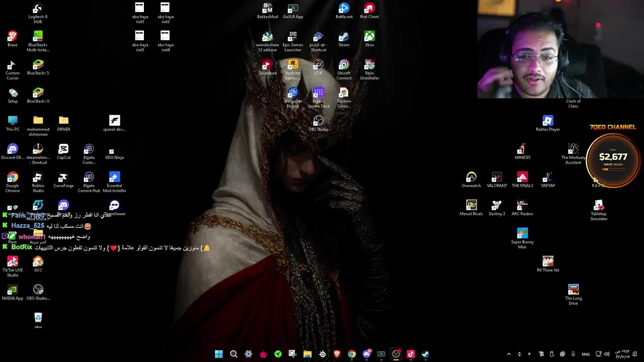
Task: Open Elgato Camera Hub shortcut
Action: tap(89, 182)
